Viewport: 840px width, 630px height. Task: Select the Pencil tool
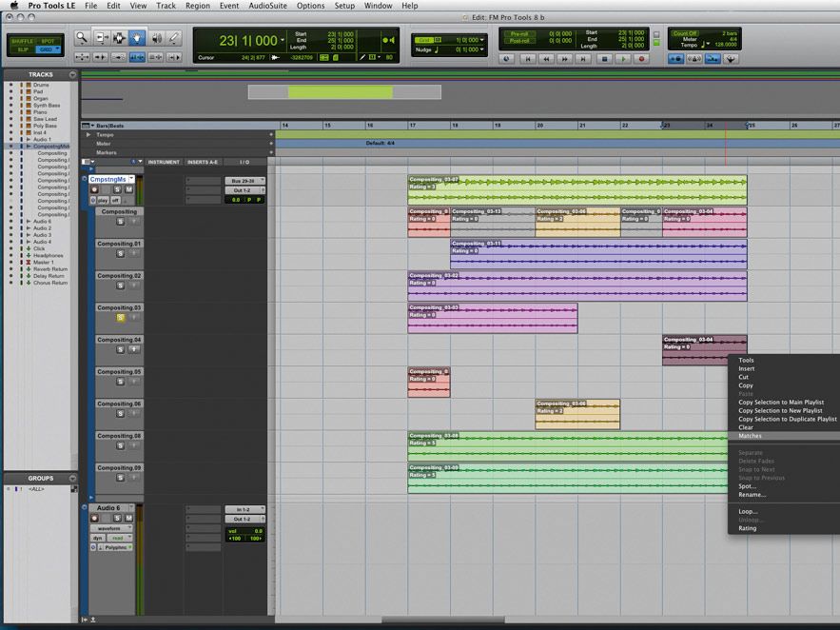(x=174, y=37)
